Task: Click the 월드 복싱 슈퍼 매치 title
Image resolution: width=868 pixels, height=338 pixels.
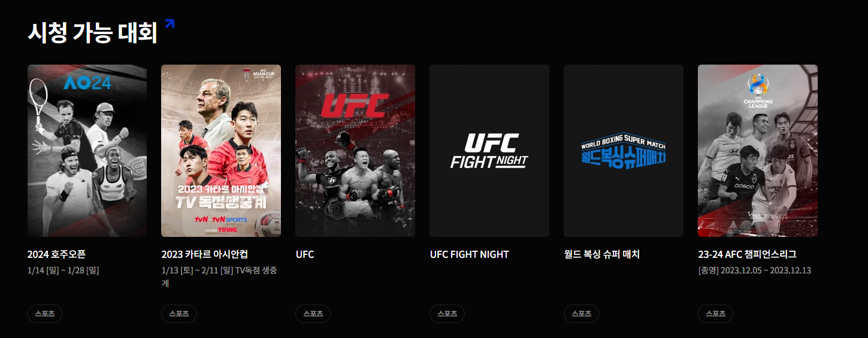Action: 602,254
